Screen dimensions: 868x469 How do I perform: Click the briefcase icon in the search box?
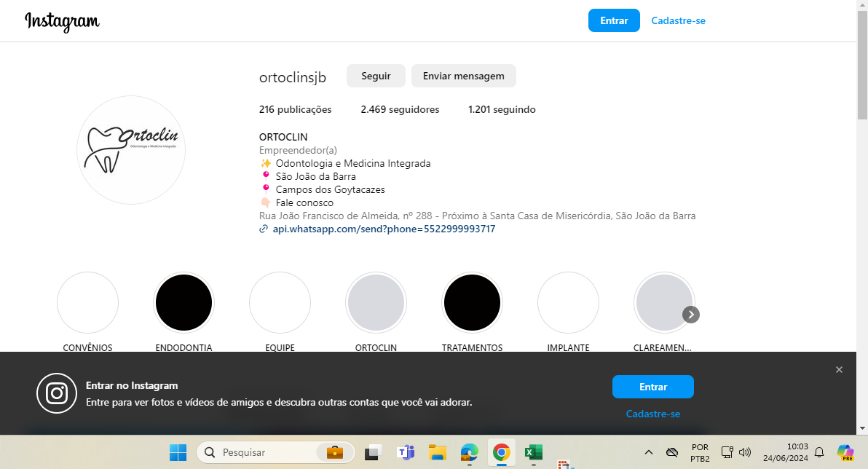point(334,452)
